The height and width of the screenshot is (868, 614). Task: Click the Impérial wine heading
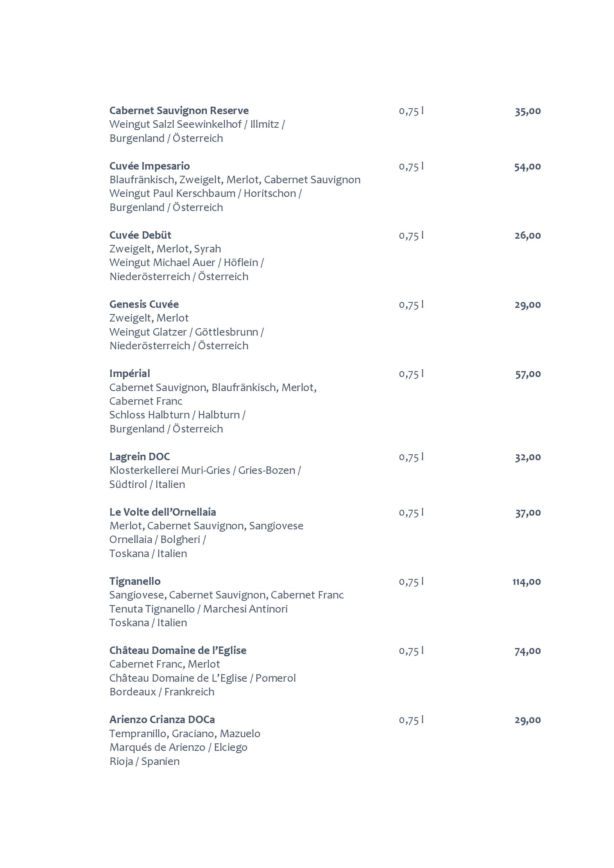[x=130, y=374]
